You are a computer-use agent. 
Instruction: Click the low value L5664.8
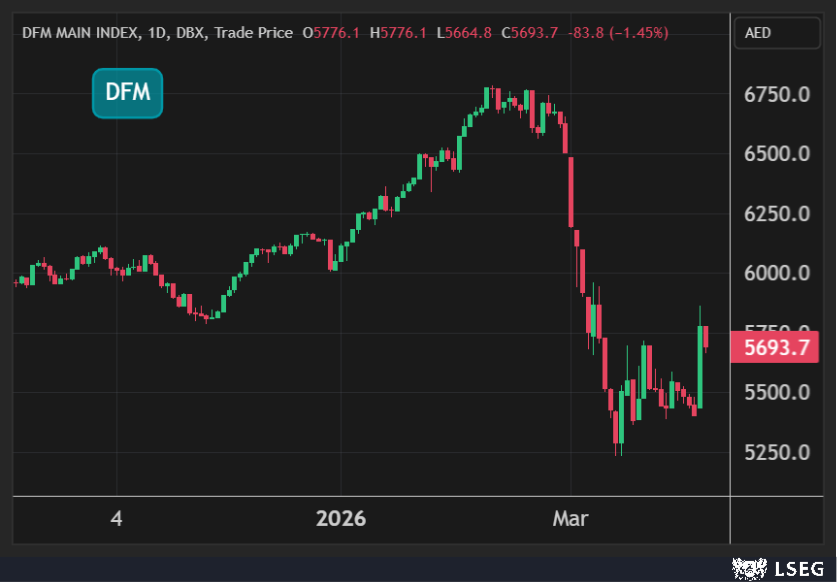tap(463, 33)
